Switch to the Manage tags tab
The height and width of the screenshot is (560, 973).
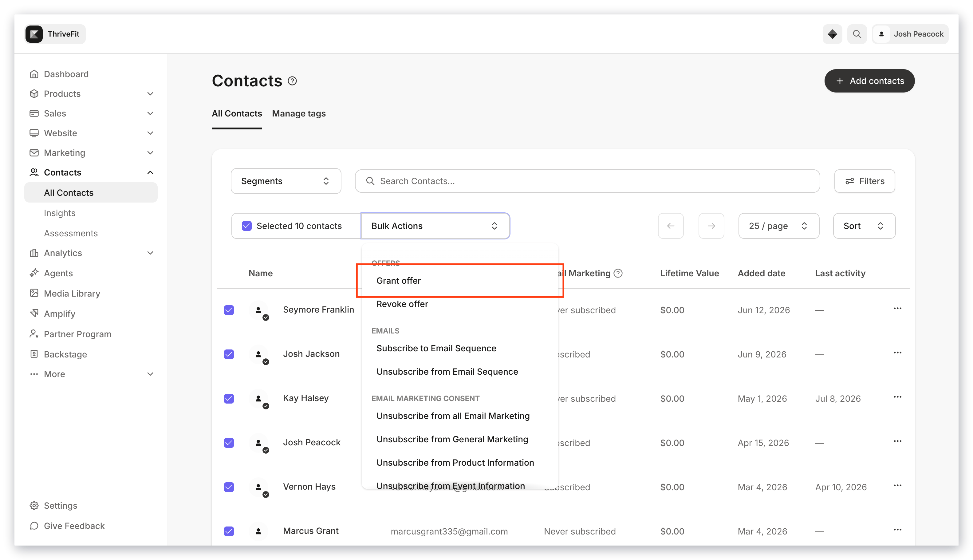[x=298, y=113]
